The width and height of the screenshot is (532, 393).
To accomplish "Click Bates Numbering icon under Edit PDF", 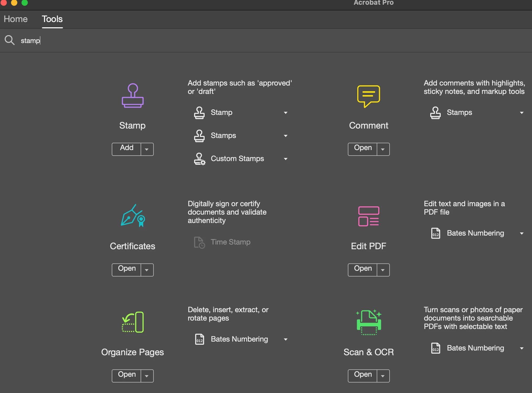I will (435, 233).
